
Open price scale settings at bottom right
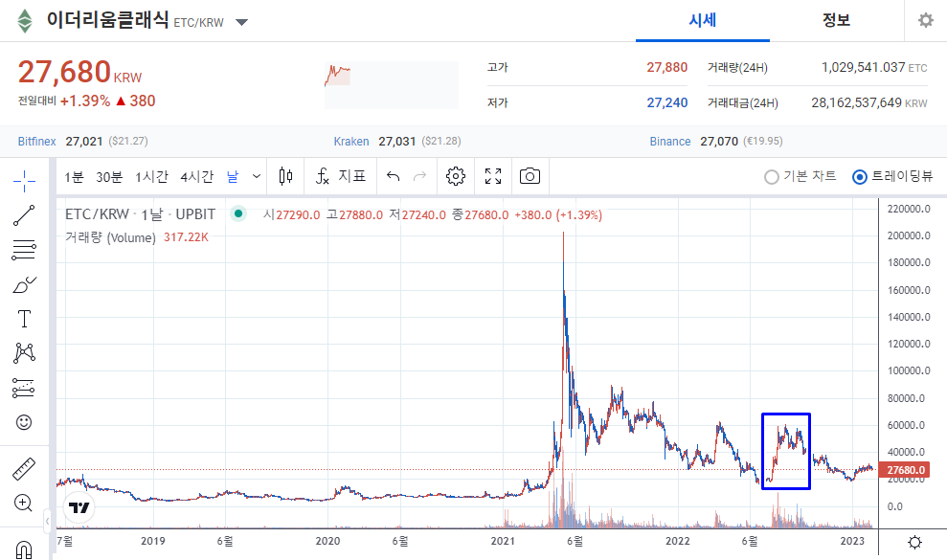915,543
